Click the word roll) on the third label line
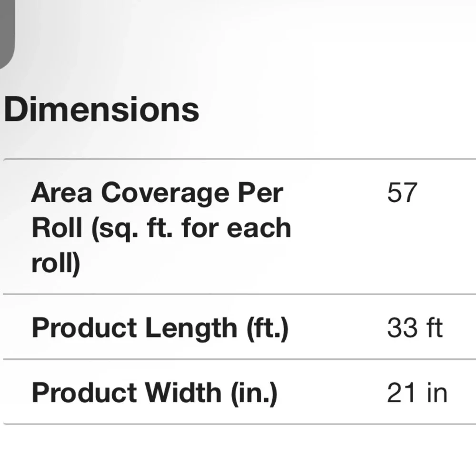The height and width of the screenshot is (476, 476). click(x=56, y=263)
